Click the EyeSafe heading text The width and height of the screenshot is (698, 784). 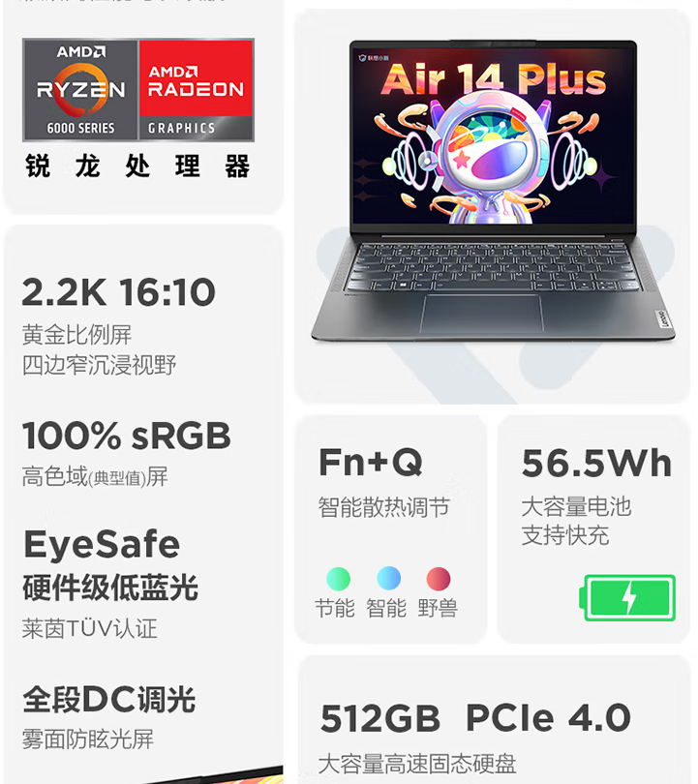point(102,544)
